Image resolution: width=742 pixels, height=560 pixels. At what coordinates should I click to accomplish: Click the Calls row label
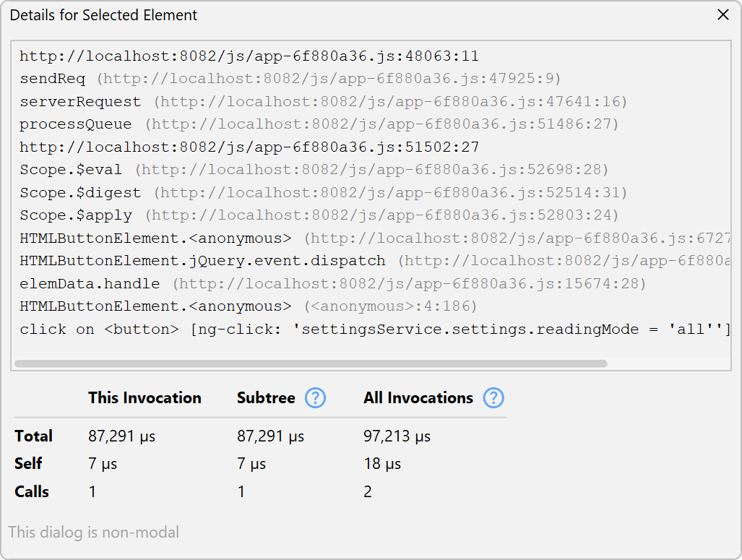(x=32, y=492)
